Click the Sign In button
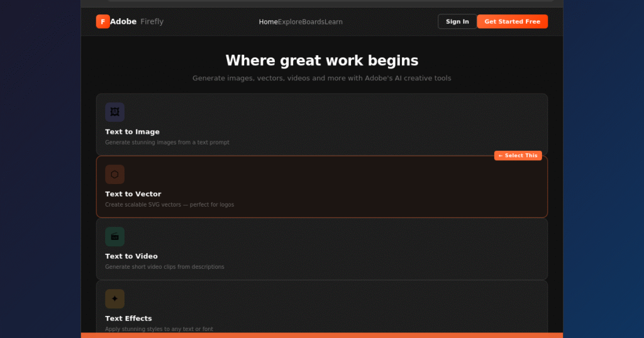This screenshot has width=644, height=338. [457, 21]
